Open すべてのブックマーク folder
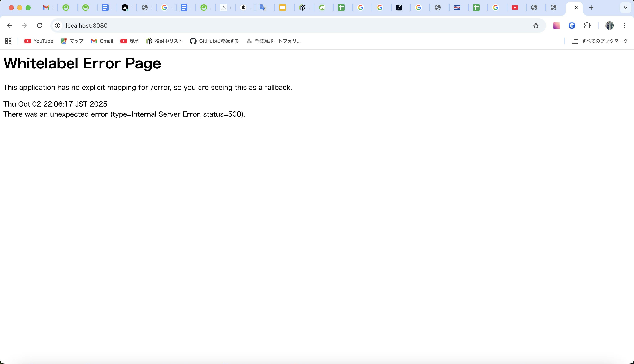Screen dimensions: 634x364 click(x=599, y=41)
